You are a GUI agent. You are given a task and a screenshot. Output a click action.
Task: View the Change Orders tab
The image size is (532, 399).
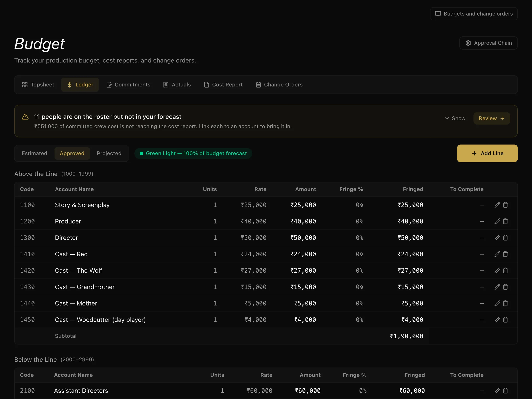[x=279, y=85]
